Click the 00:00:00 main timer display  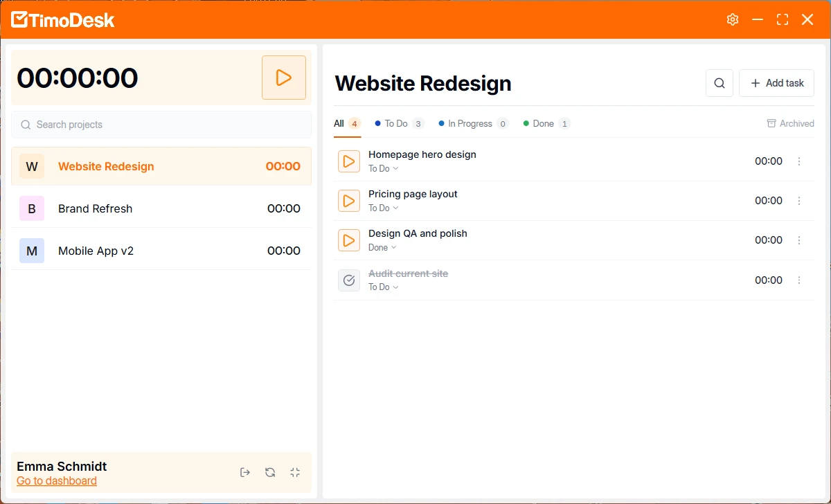coord(78,78)
